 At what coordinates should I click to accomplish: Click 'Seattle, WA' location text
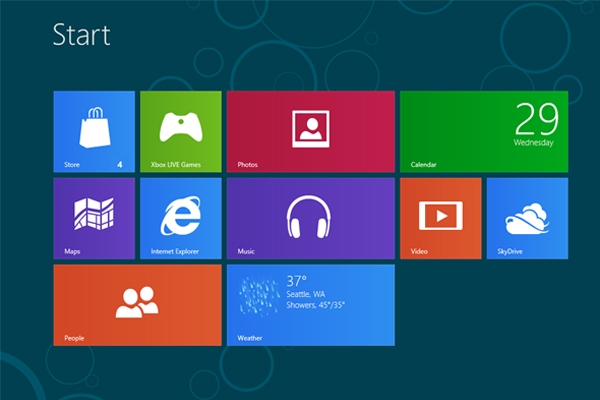point(306,294)
